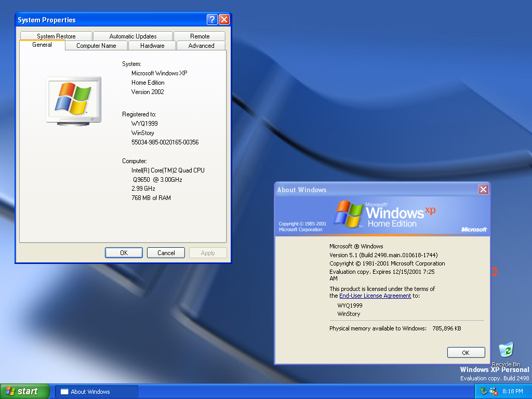Click the 'Intel(R) Core(TM)2 Quad CPU' text
Screen dimensions: 532x399
click(168, 170)
